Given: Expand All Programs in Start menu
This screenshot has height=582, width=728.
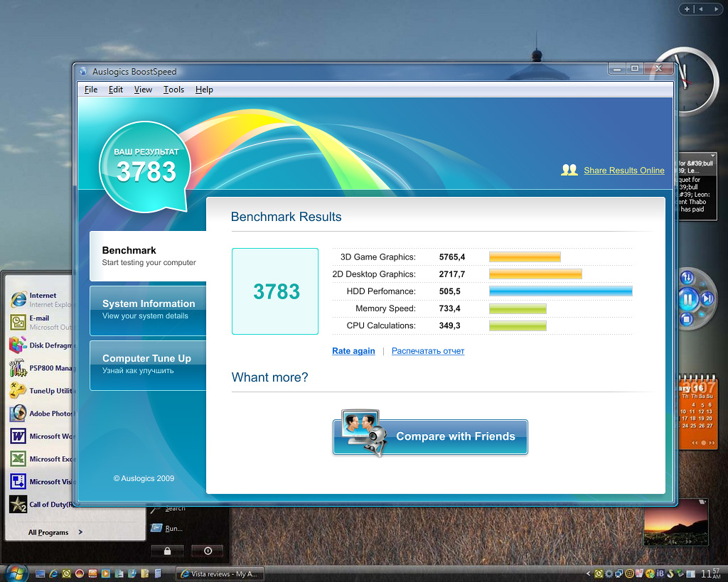Looking at the screenshot, I should point(55,532).
